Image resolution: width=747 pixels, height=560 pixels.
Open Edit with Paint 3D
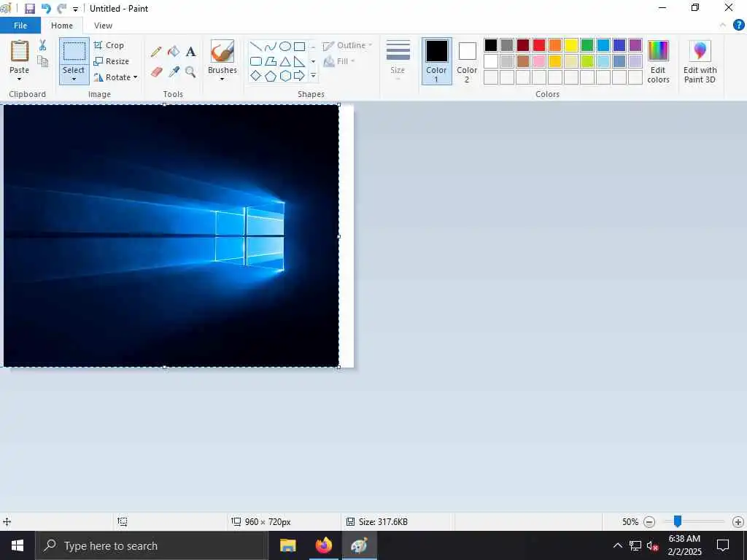point(700,61)
